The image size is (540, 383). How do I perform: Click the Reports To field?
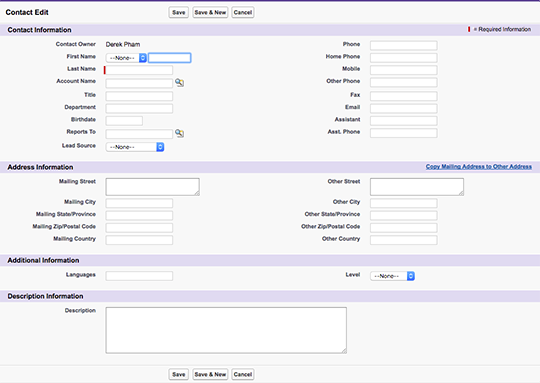click(139, 134)
